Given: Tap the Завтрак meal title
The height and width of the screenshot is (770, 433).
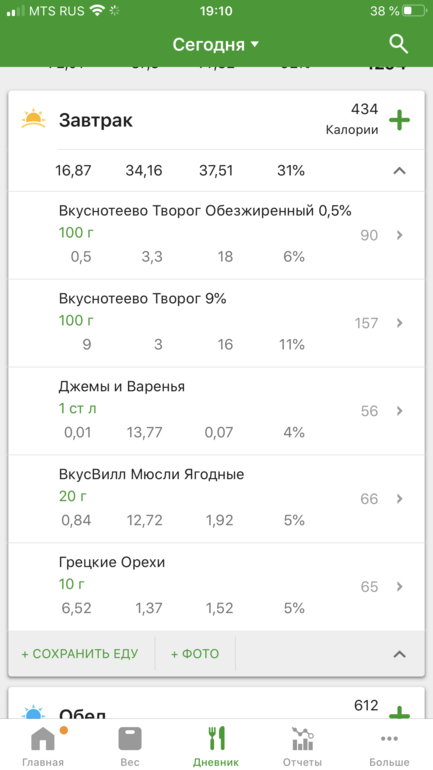Looking at the screenshot, I should (x=96, y=120).
